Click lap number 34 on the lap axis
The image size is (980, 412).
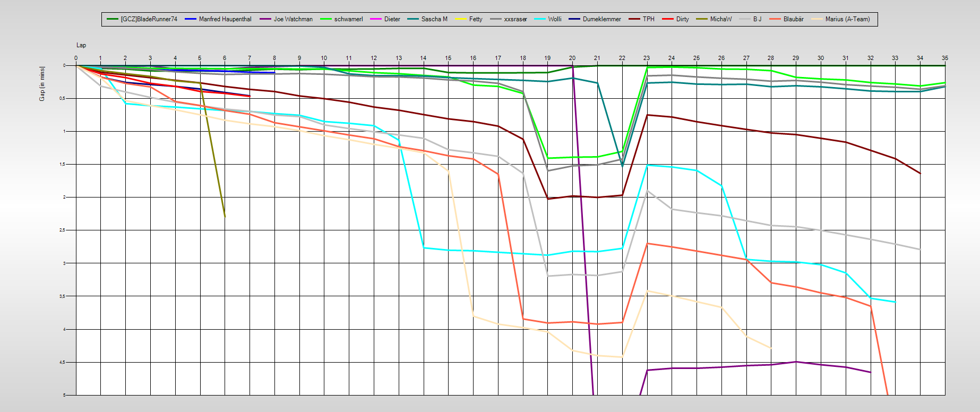(x=920, y=58)
